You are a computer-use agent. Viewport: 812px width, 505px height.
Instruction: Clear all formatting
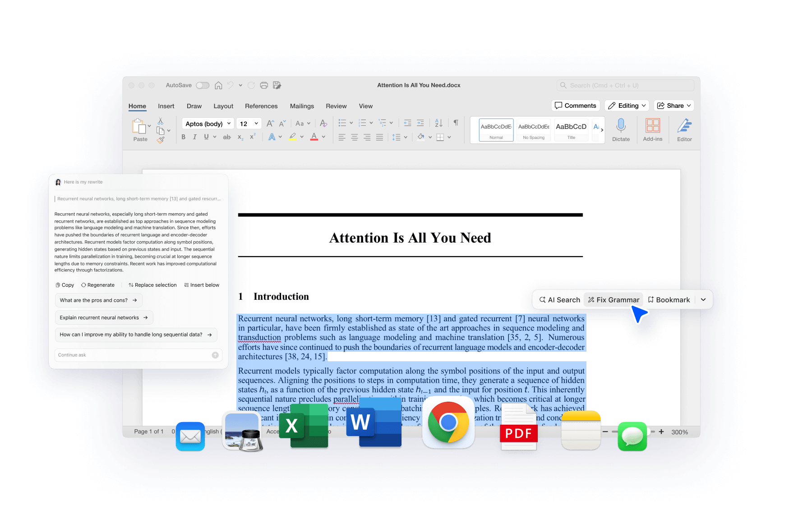[323, 124]
